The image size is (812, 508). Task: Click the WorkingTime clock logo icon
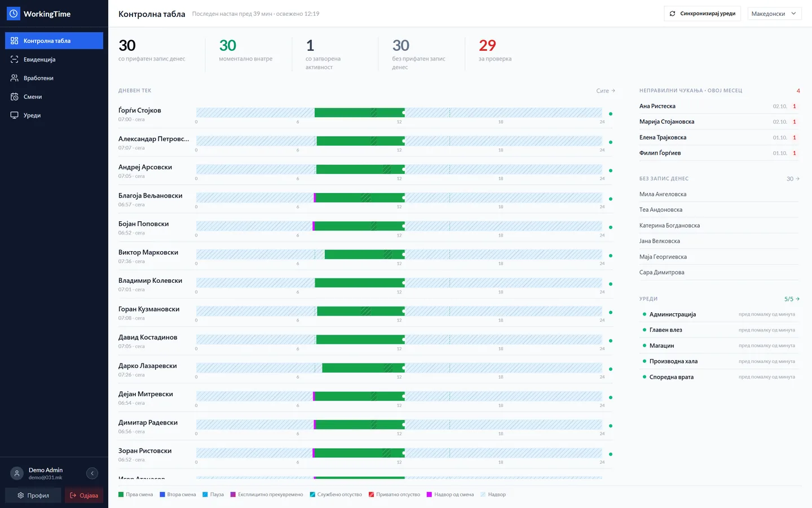coord(14,14)
